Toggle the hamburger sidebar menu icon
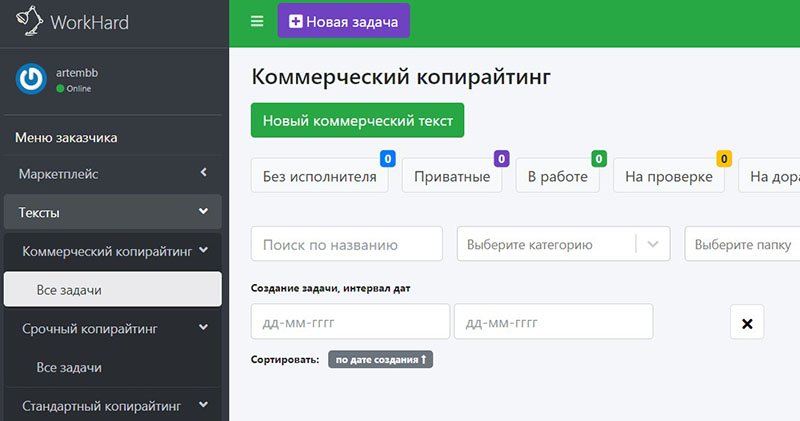Screen dimensions: 800x421 click(x=257, y=21)
